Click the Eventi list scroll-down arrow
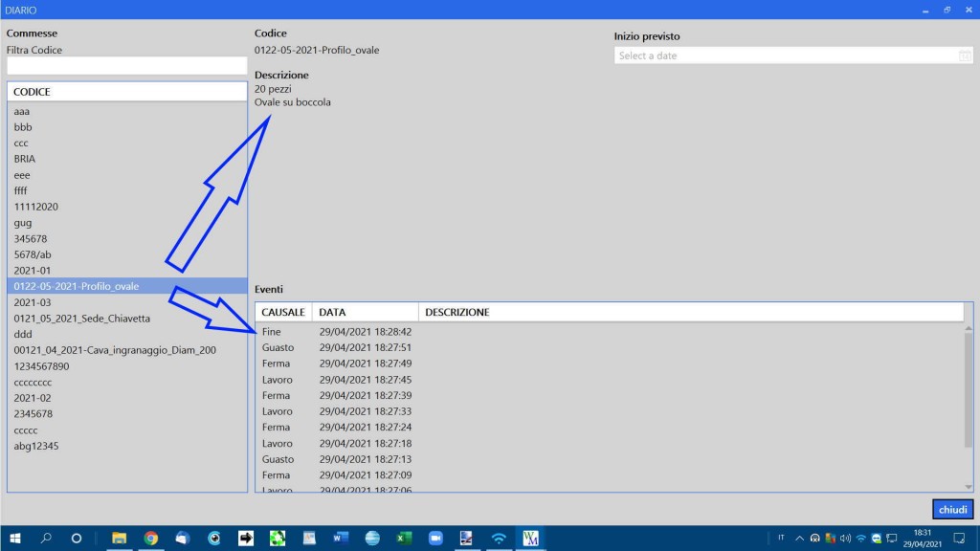This screenshot has width=980, height=551. (x=969, y=487)
